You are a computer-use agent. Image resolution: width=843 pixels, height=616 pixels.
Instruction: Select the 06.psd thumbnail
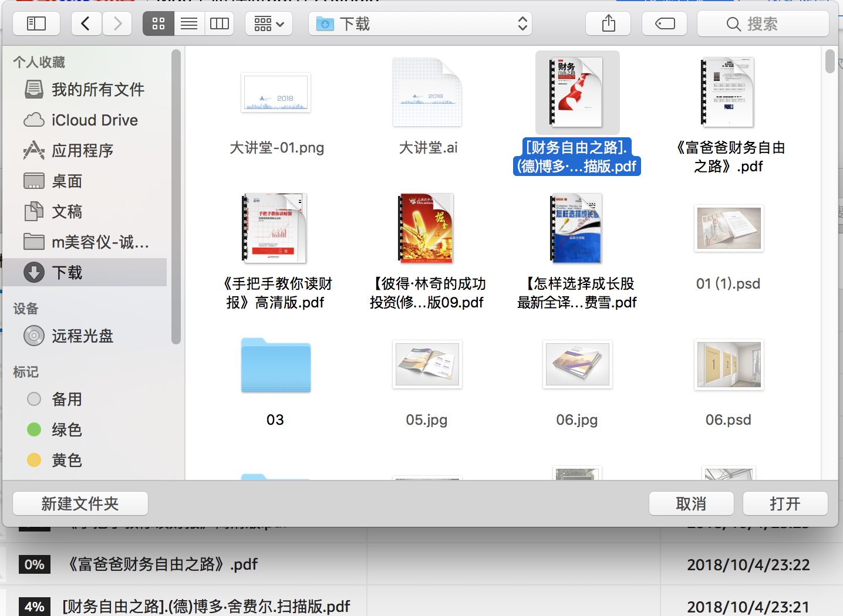click(729, 364)
